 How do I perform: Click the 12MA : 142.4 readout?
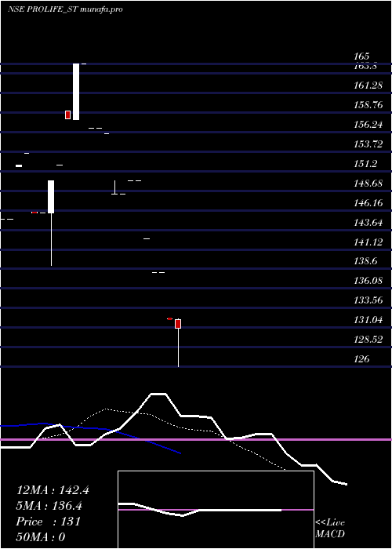[x=53, y=490]
